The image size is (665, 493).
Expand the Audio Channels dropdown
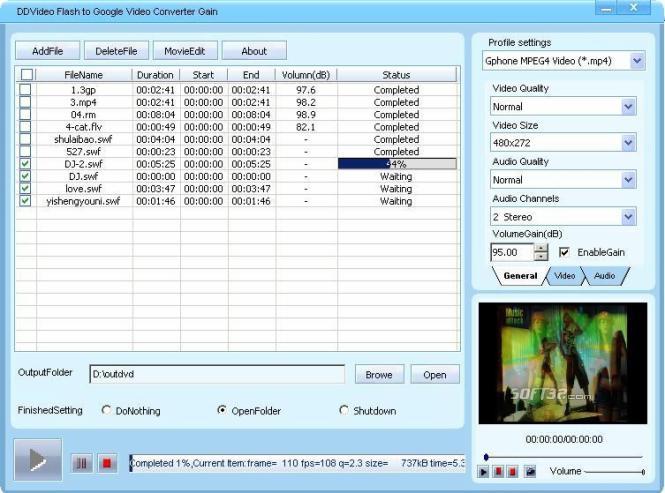click(x=629, y=217)
